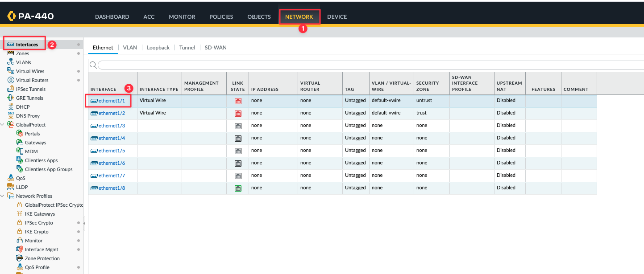Open LLDP via its sidebar icon
Viewport: 644px width, 274px height.
[11, 187]
